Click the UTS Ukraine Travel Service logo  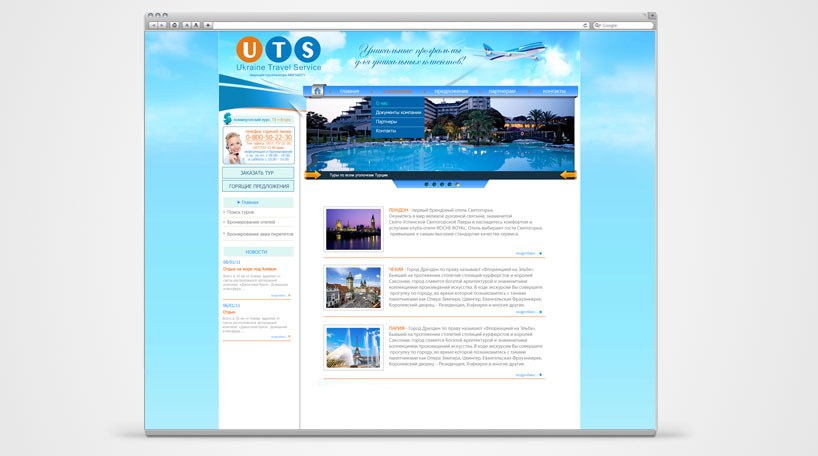pos(278,56)
